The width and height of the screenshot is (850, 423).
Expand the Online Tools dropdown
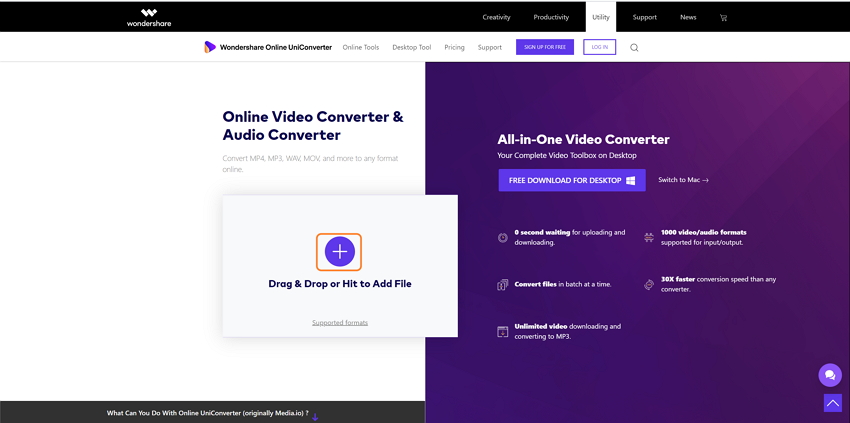360,47
